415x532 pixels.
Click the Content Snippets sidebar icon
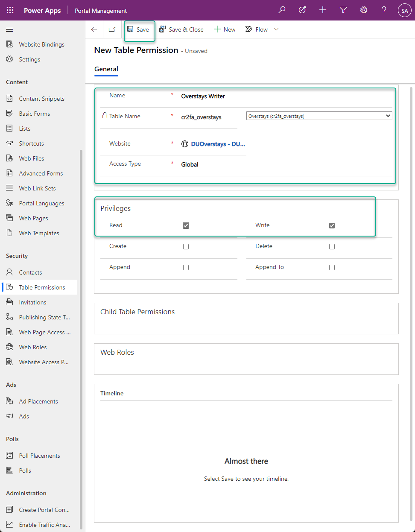point(9,99)
